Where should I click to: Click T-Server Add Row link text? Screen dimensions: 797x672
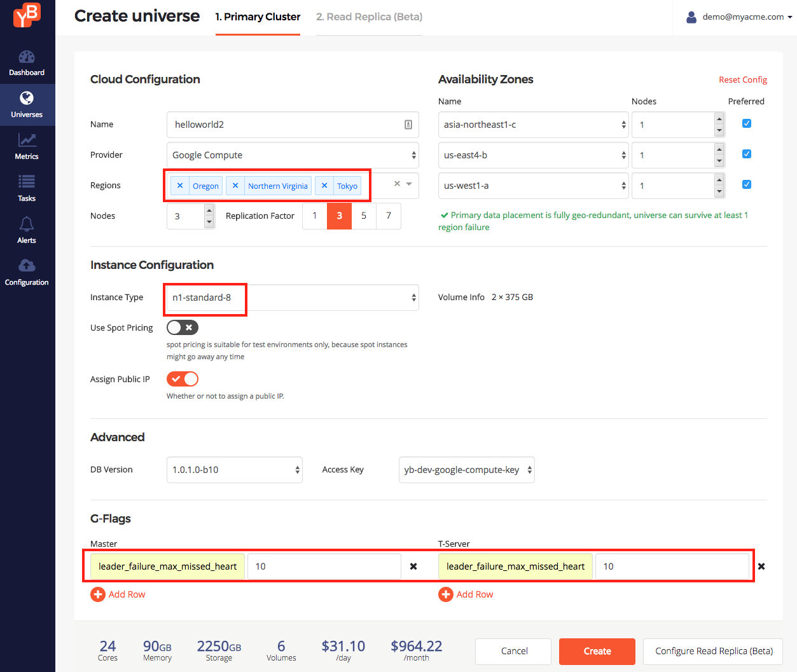coord(475,594)
